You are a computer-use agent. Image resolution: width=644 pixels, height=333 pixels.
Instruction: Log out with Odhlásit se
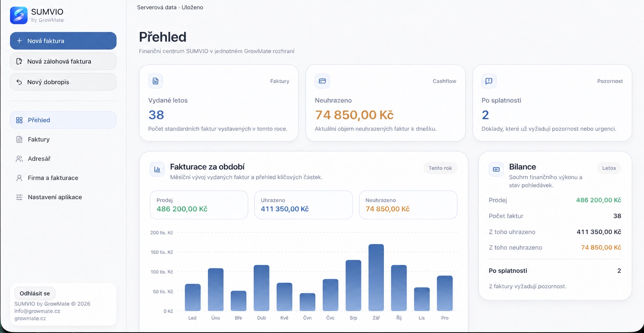35,293
